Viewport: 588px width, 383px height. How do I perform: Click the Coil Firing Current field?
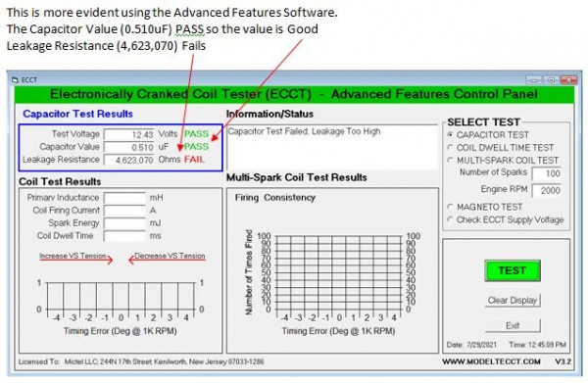click(124, 211)
